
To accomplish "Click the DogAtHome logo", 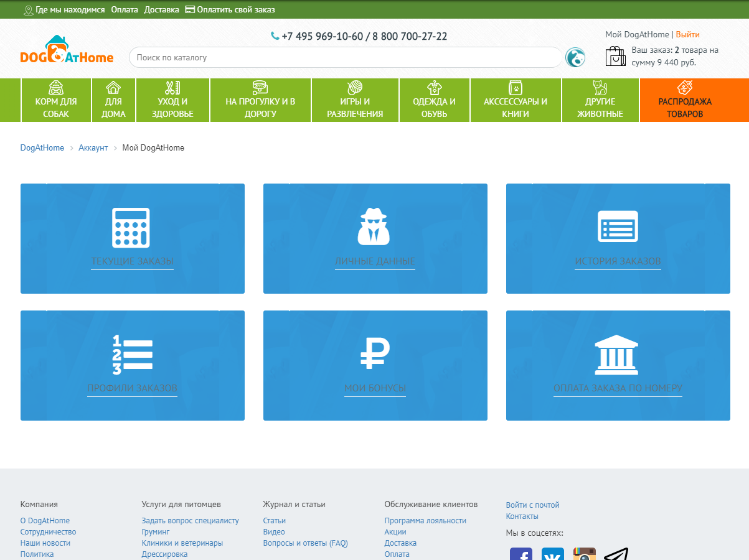I will tap(67, 50).
